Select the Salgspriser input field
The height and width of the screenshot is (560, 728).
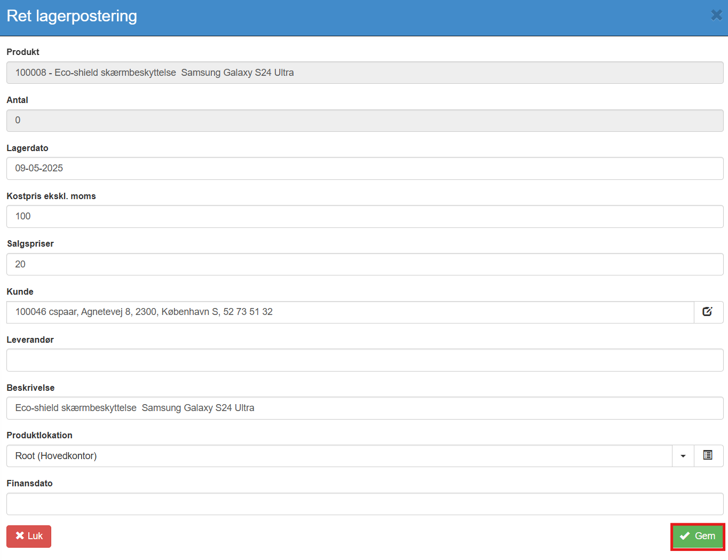(365, 264)
